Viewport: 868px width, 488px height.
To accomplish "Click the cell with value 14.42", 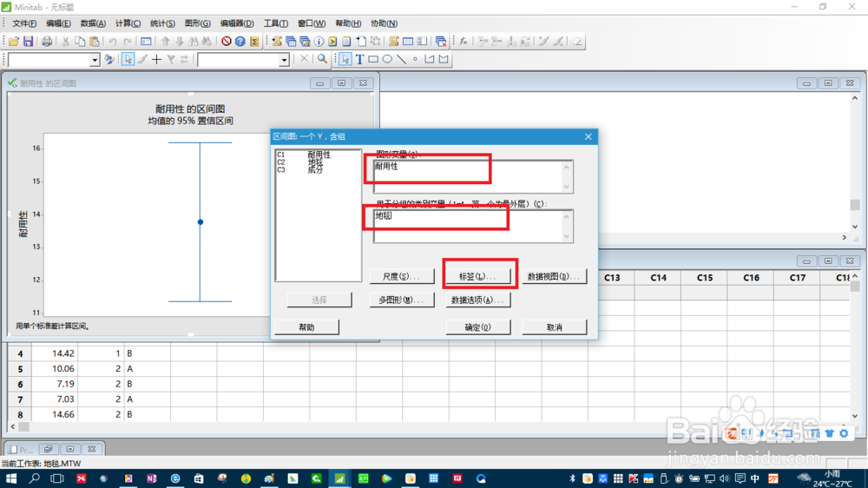I will click(x=54, y=353).
